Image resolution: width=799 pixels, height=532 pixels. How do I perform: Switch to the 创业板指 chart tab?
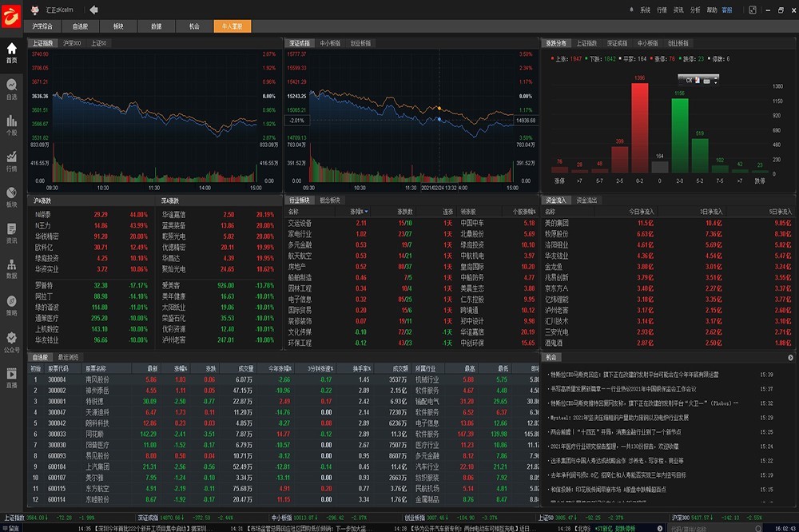point(360,42)
